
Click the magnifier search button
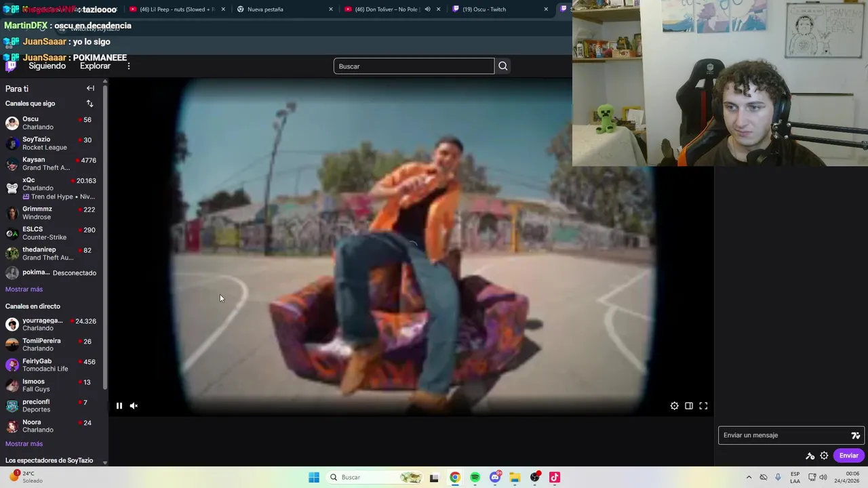pyautogui.click(x=502, y=66)
